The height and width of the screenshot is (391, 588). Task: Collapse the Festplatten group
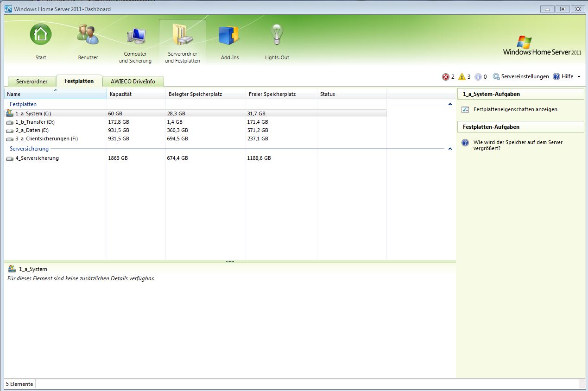pyautogui.click(x=450, y=104)
